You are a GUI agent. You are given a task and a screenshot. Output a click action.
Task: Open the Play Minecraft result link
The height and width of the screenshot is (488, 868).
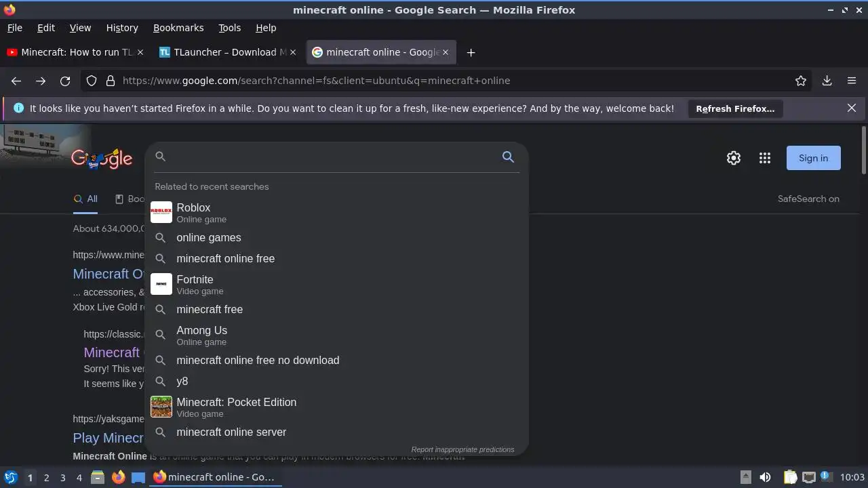(108, 438)
